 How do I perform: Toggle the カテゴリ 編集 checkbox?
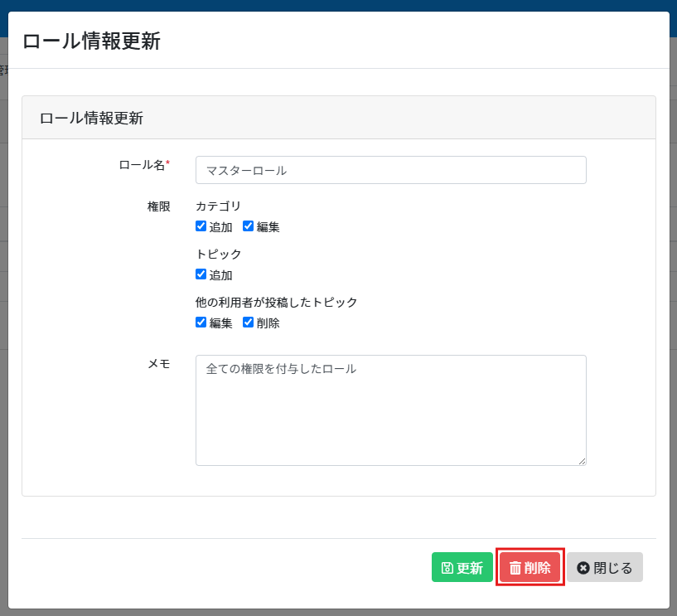248,226
